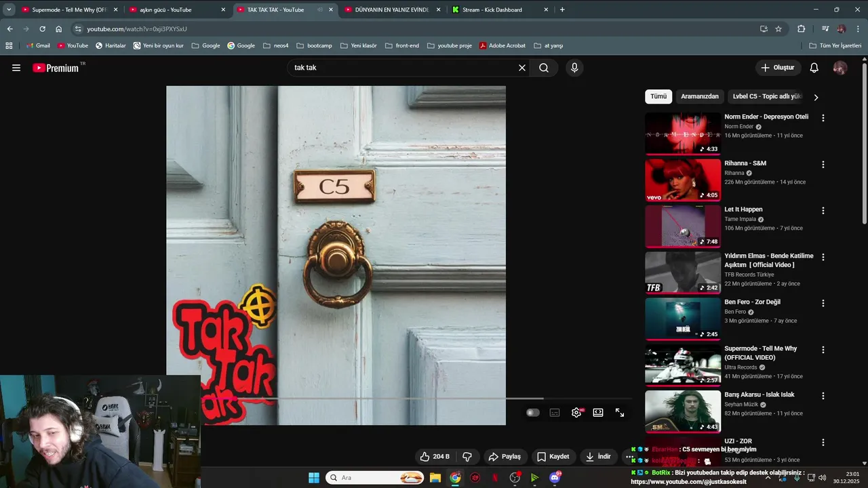Open options for Supermode - Tell Me Why
The image size is (868, 488).
(x=823, y=350)
